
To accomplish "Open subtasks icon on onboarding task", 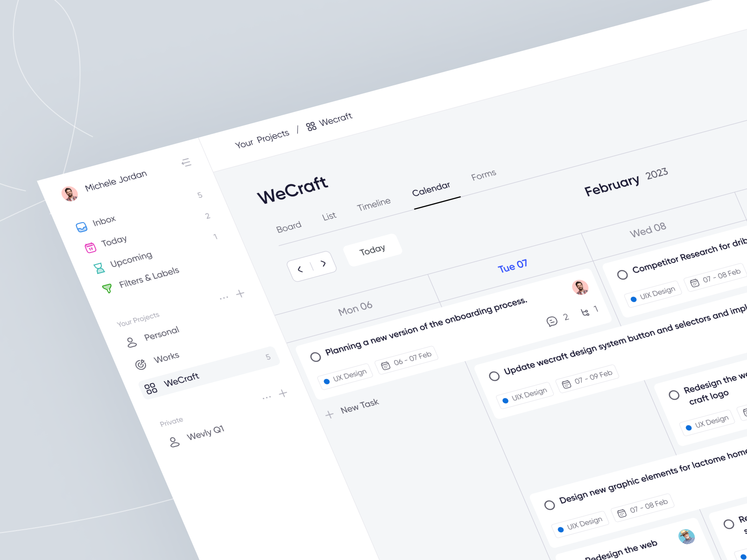I will point(585,312).
